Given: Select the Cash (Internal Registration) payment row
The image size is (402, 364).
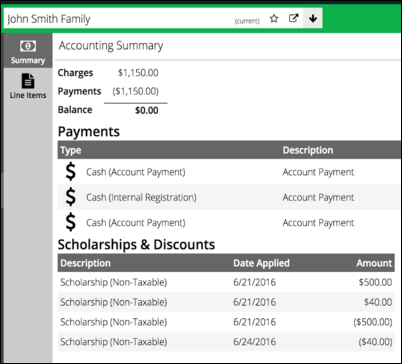Looking at the screenshot, I should pos(229,197).
